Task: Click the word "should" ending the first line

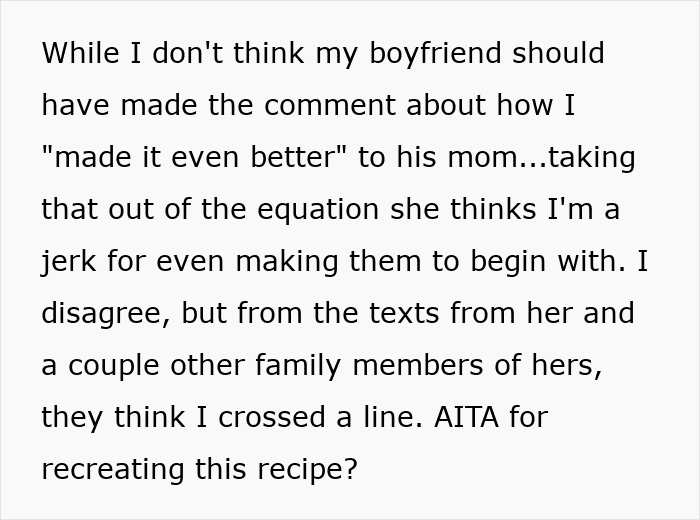Action: (x=558, y=53)
